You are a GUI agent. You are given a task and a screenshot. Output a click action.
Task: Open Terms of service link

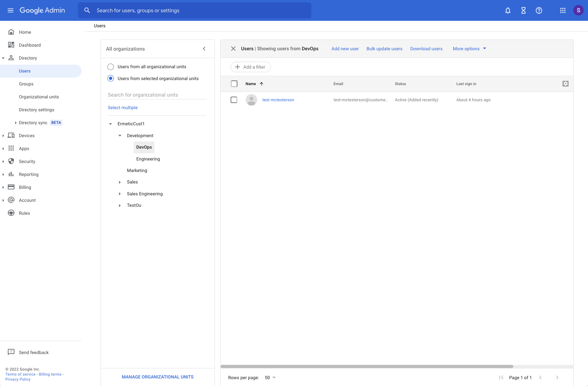pyautogui.click(x=20, y=374)
